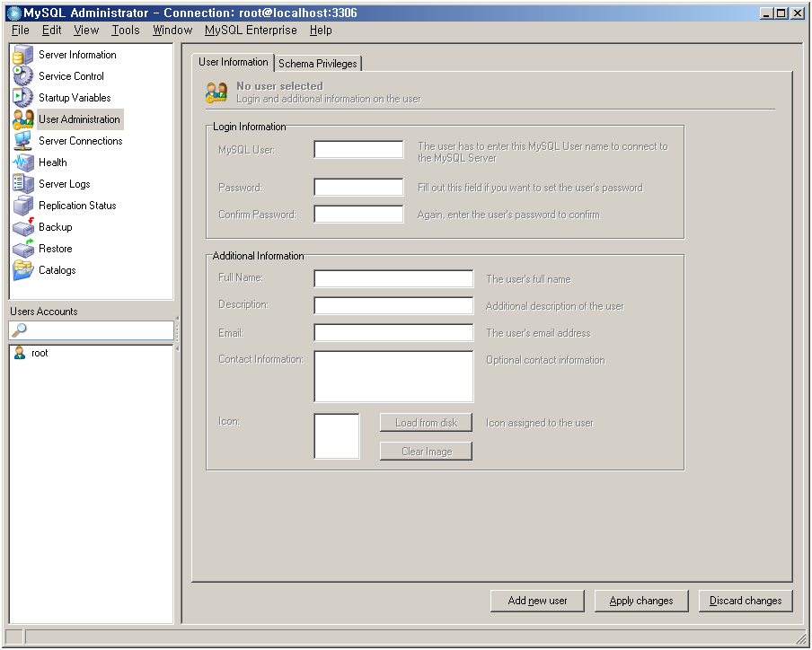Open Server Connections monitor icon
The height and width of the screenshot is (650, 812).
coord(22,141)
